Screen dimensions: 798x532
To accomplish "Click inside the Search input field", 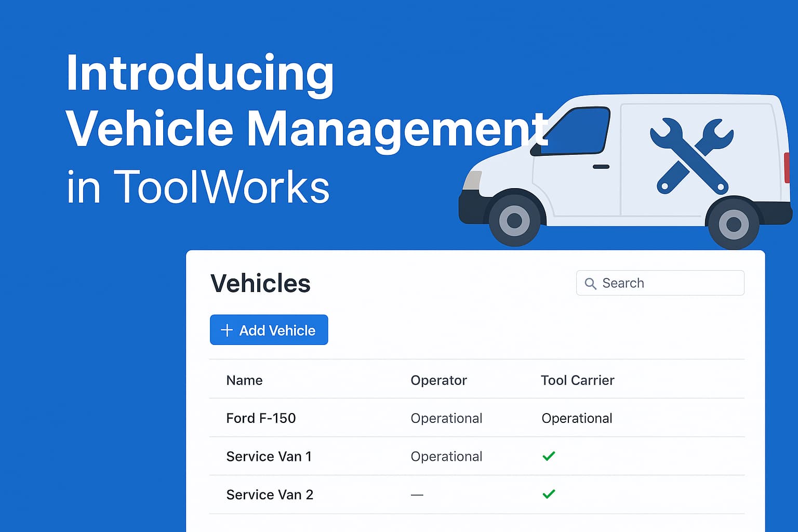I will click(x=660, y=283).
